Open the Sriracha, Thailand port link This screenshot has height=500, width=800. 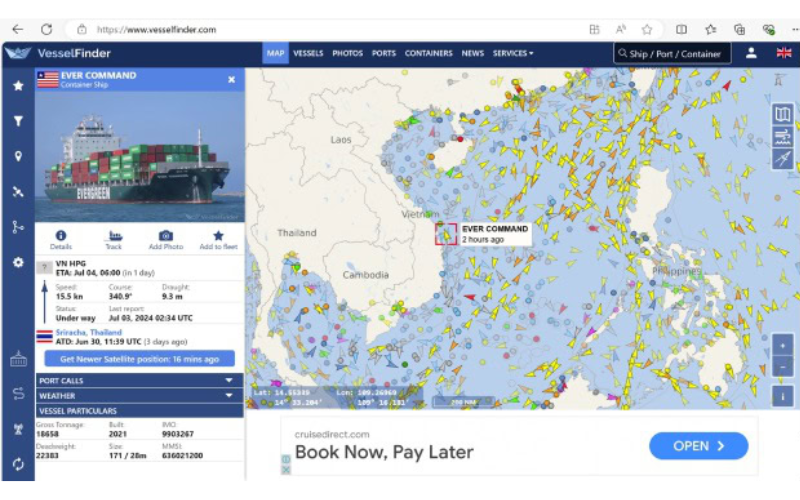coord(88,332)
